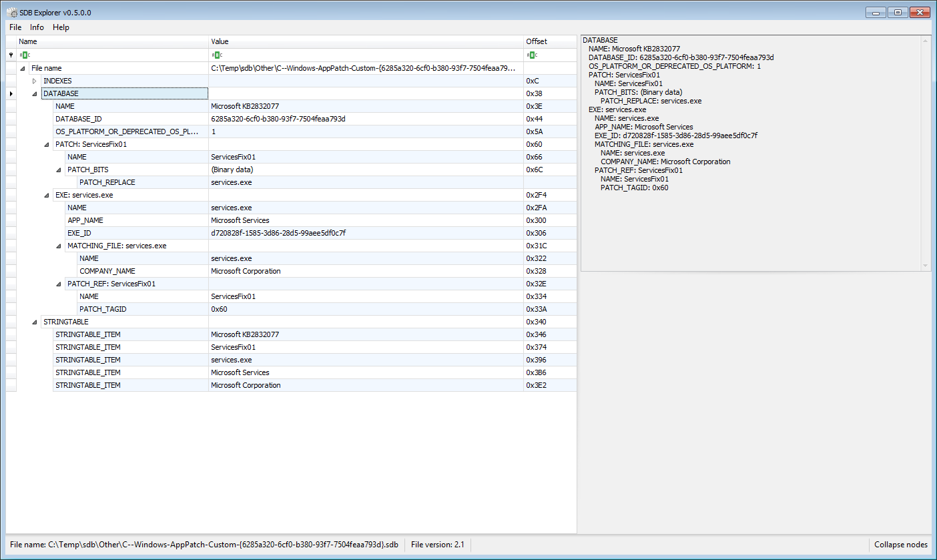The height and width of the screenshot is (560, 937).
Task: Click the details panel scroll up arrow
Action: pos(926,41)
